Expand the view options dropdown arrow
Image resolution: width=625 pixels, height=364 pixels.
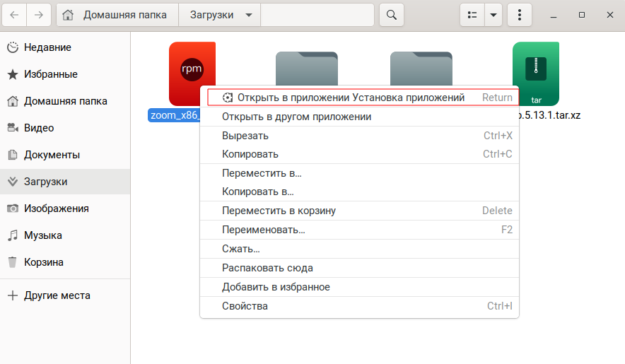pos(493,15)
